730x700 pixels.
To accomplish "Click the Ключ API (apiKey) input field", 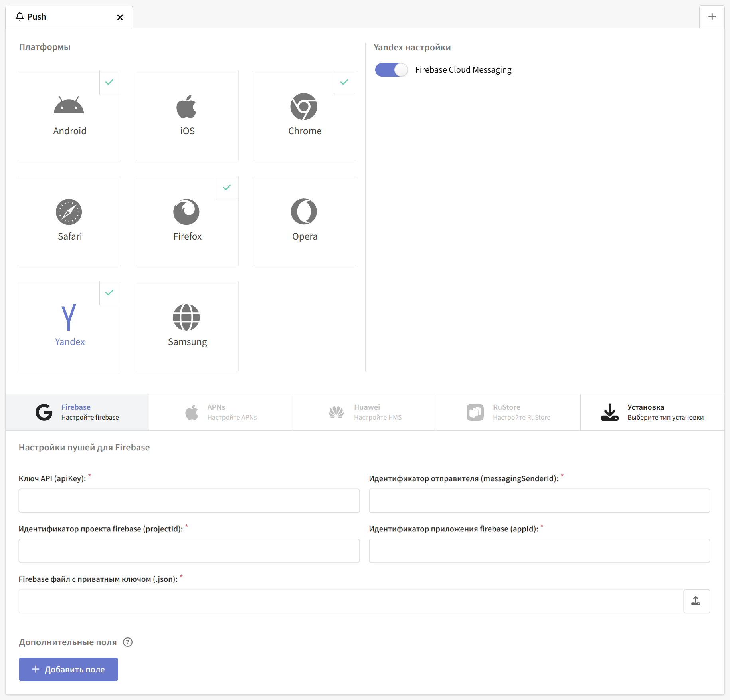I will coord(189,501).
